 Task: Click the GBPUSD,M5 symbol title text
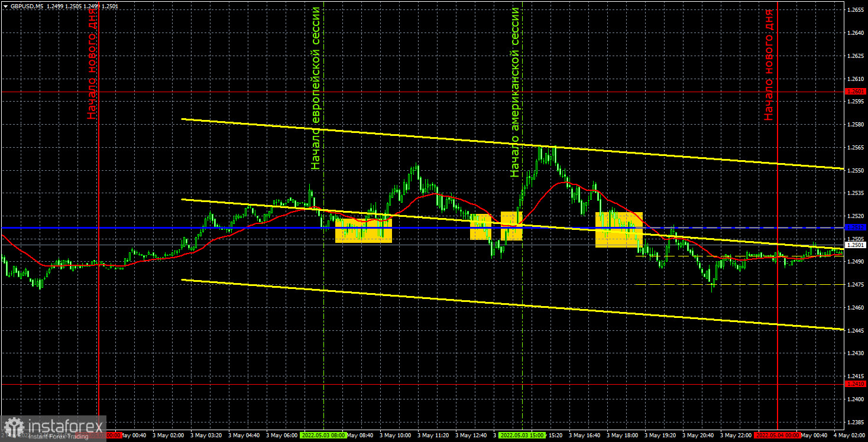pyautogui.click(x=27, y=5)
